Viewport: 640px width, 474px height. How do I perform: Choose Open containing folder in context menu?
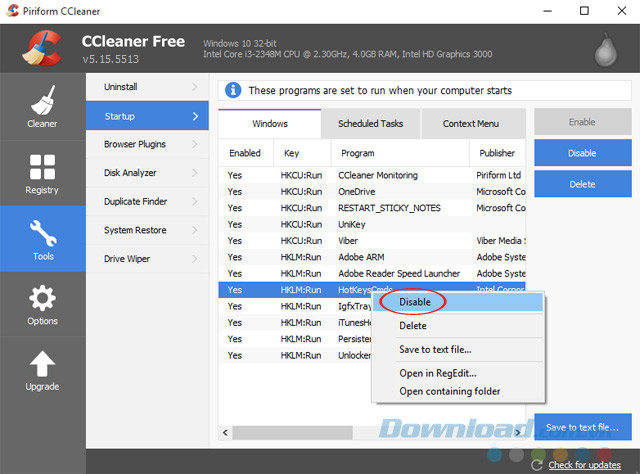click(458, 391)
